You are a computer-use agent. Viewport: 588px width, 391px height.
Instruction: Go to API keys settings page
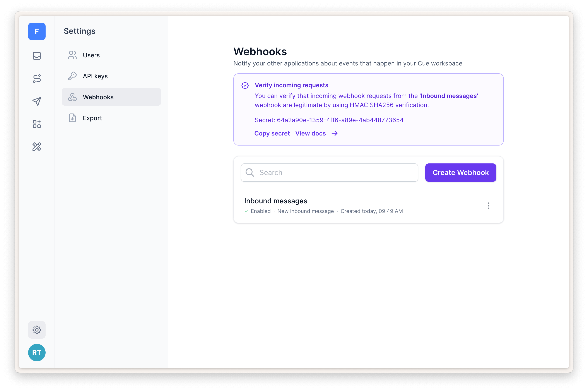point(111,76)
